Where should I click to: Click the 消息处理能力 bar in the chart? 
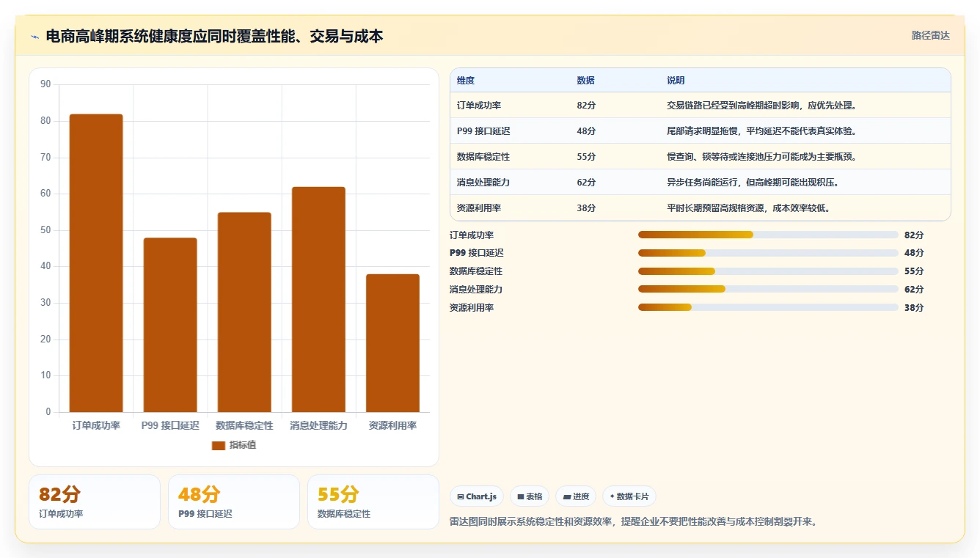(x=318, y=299)
